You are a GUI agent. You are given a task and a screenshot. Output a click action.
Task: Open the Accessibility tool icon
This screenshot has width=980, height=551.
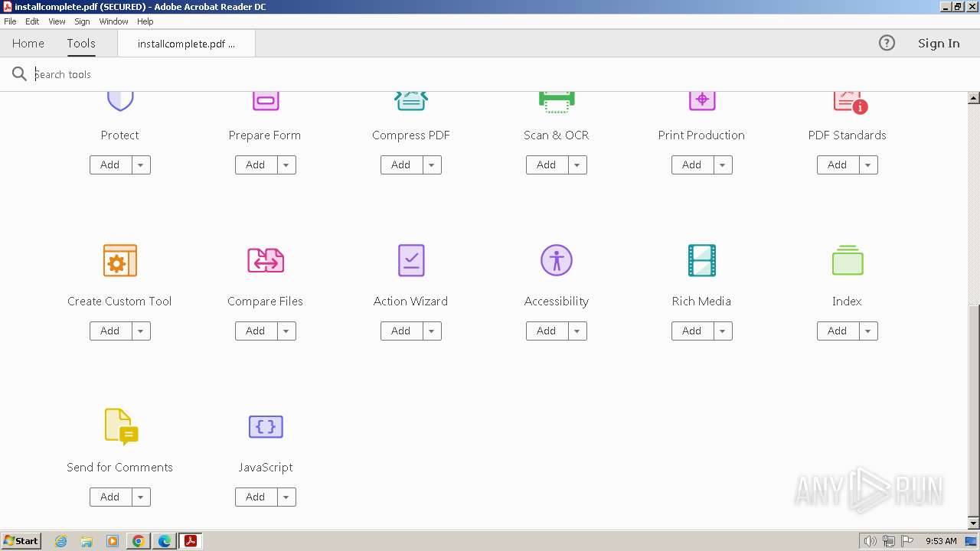click(x=557, y=261)
